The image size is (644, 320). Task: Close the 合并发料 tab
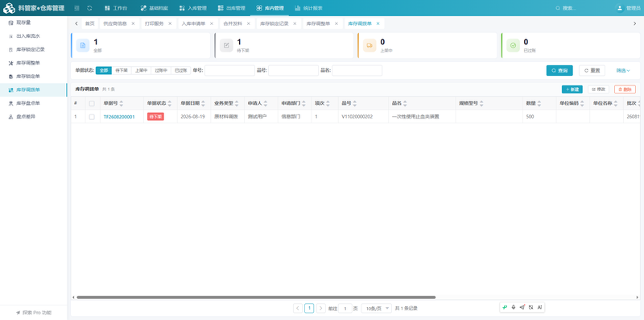[x=248, y=23]
